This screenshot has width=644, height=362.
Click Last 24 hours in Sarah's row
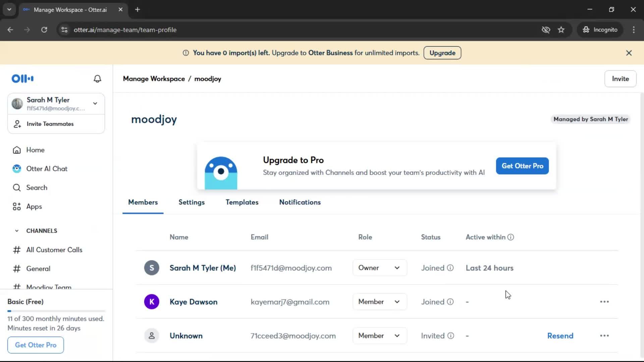click(489, 268)
